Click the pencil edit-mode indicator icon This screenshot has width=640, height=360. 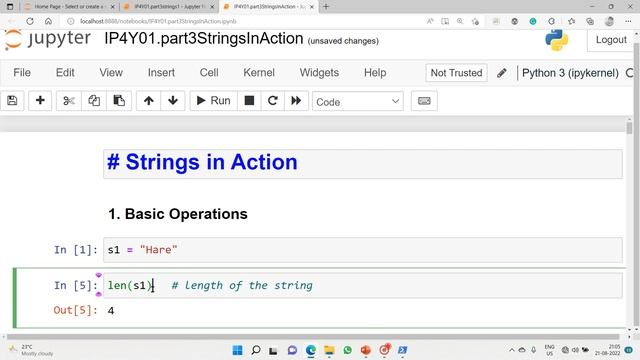(x=502, y=73)
